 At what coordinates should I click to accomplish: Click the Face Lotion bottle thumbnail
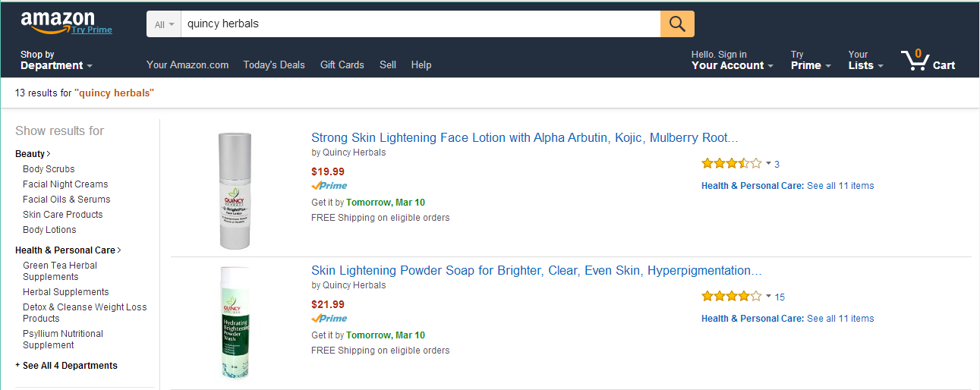235,191
